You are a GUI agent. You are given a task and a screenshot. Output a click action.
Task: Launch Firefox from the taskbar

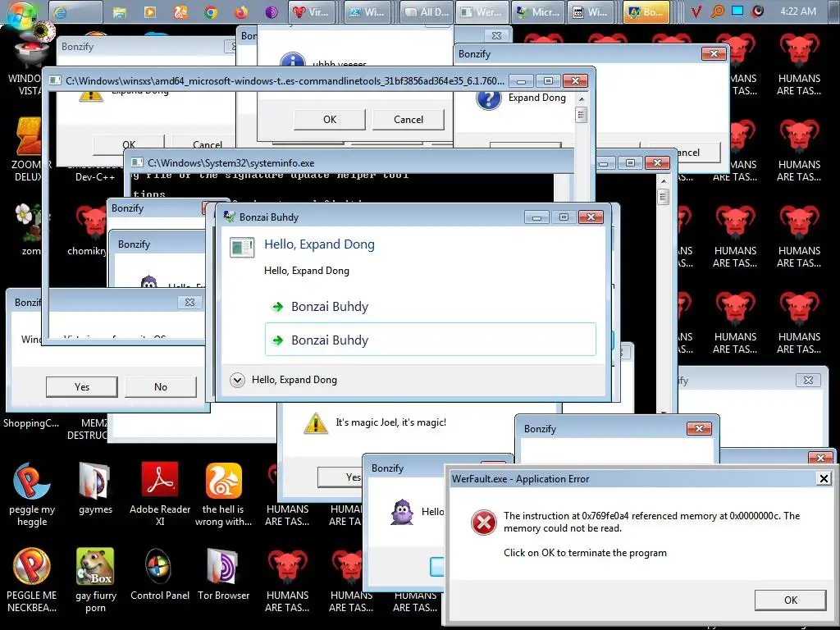(241, 11)
